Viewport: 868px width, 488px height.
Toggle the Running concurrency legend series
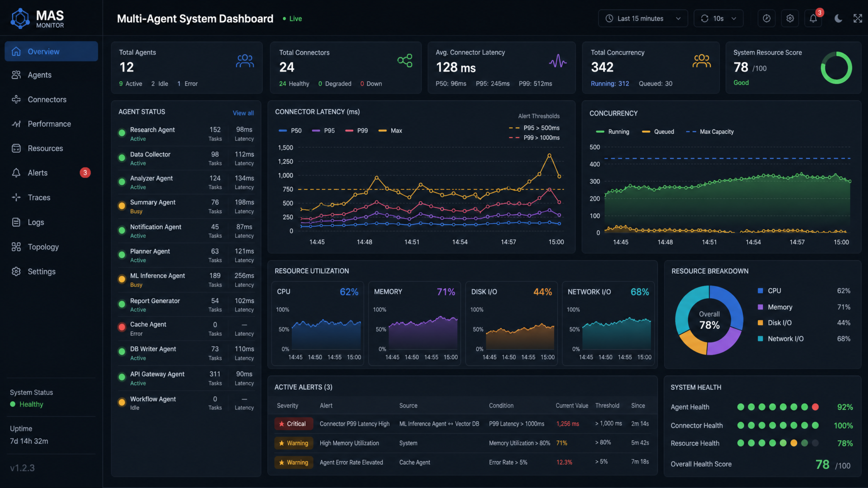pos(612,132)
